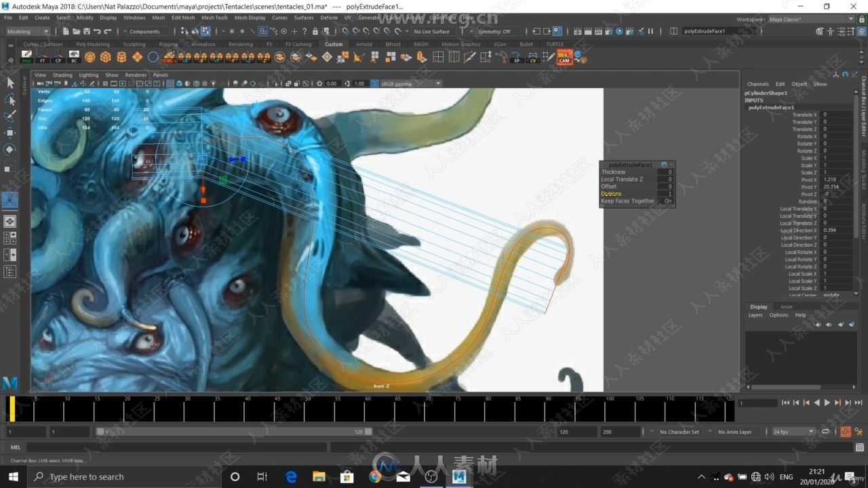Open the 24 fps frame rate dropdown

point(793,432)
